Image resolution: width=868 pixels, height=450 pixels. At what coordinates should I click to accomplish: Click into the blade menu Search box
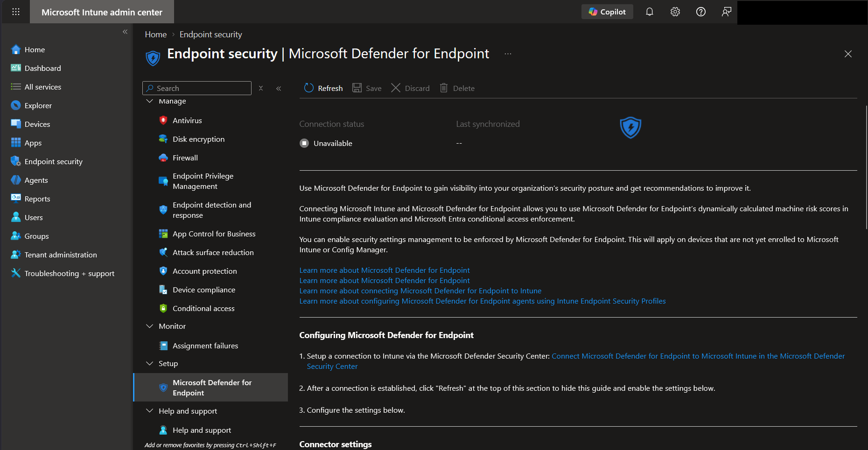pos(197,88)
